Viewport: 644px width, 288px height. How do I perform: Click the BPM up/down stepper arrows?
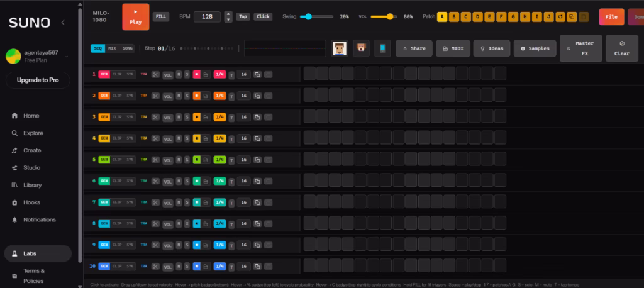(x=228, y=17)
